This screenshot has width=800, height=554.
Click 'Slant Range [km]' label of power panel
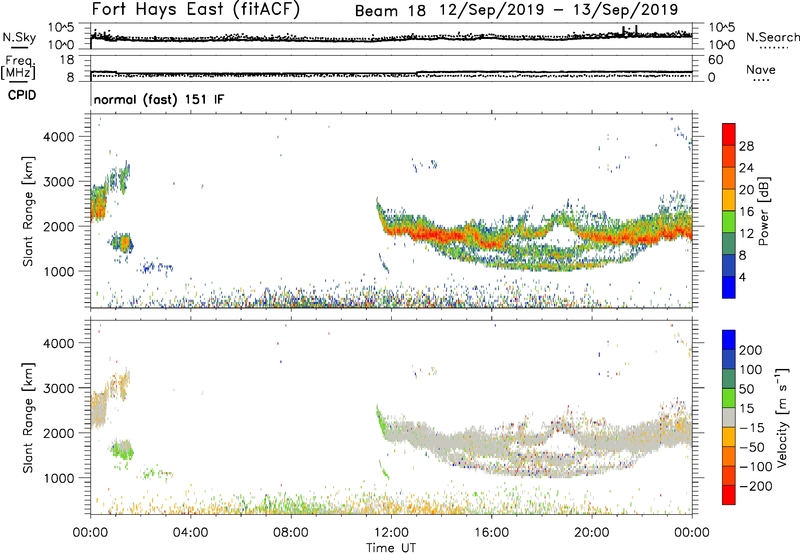tap(28, 212)
